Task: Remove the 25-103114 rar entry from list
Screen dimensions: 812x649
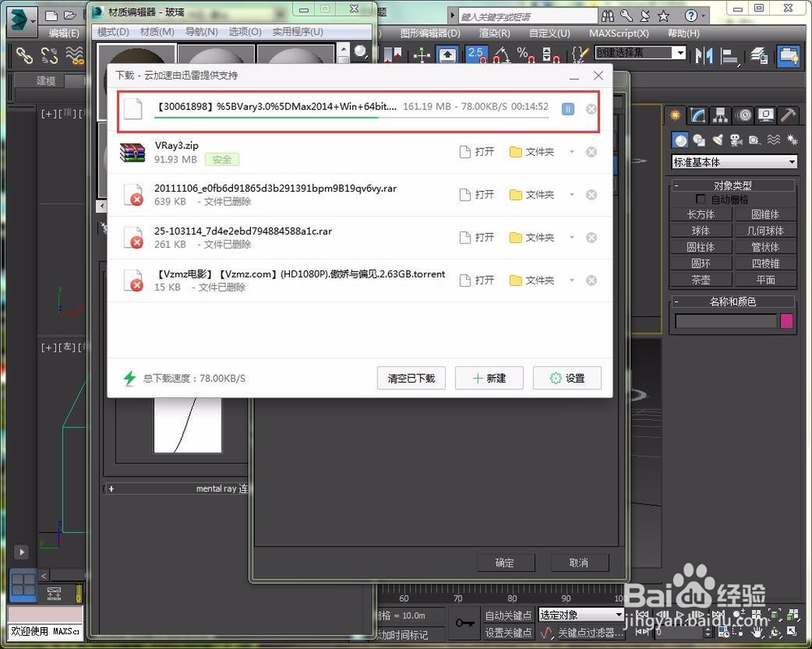Action: (x=591, y=237)
